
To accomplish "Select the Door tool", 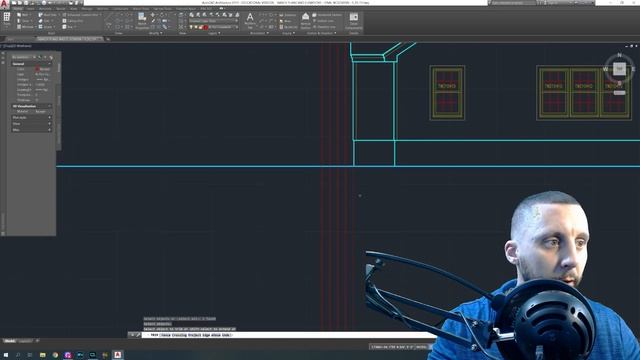I will tap(23, 21).
